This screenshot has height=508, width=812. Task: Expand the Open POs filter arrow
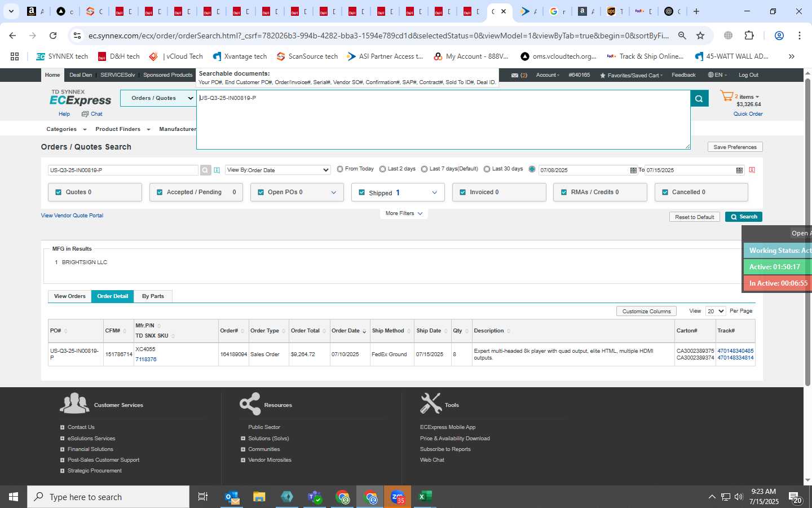coord(334,192)
